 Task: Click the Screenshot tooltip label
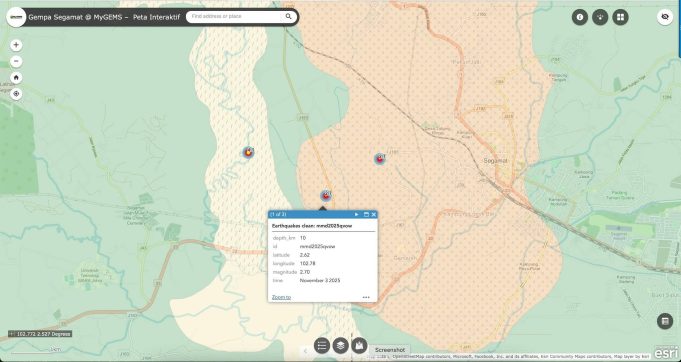(x=390, y=350)
